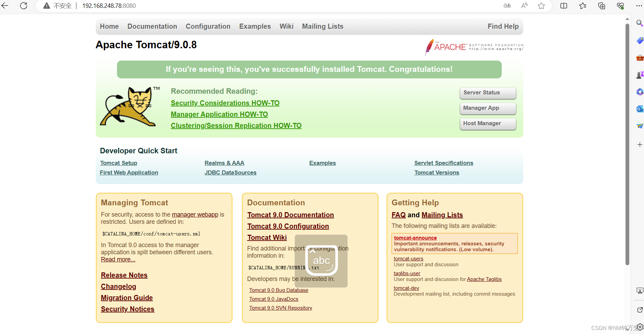Toggle split screen view icon
Viewport: 644px width, 334px height.
coord(564,6)
